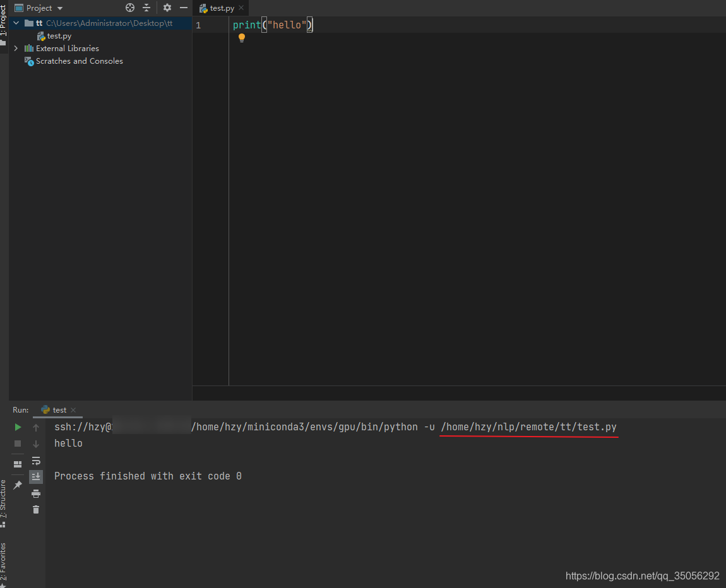This screenshot has height=588, width=726.
Task: Rerun the test run configuration
Action: pos(18,427)
